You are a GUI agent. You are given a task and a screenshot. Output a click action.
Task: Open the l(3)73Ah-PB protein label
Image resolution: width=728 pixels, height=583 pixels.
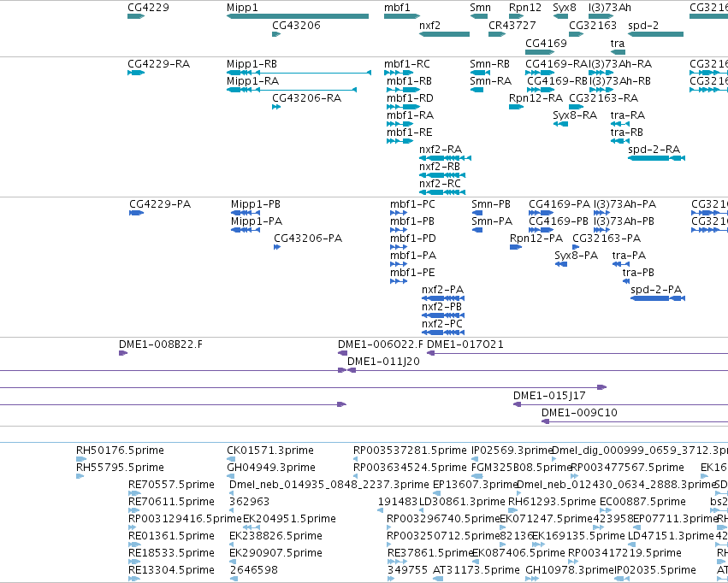click(624, 221)
